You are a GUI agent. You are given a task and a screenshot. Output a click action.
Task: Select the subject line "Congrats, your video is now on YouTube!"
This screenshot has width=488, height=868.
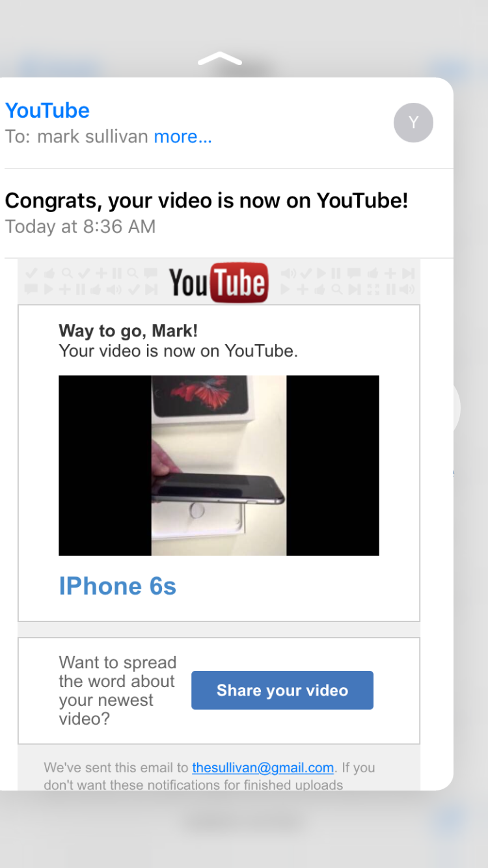(206, 200)
